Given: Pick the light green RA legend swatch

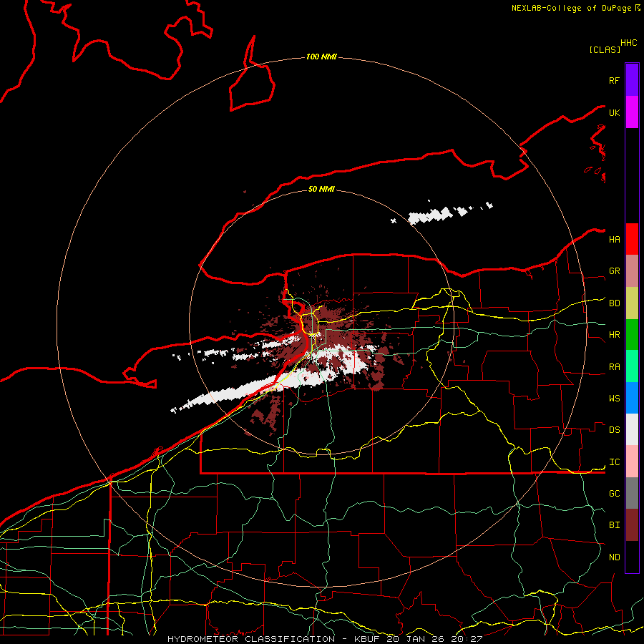Looking at the screenshot, I should [632, 366].
